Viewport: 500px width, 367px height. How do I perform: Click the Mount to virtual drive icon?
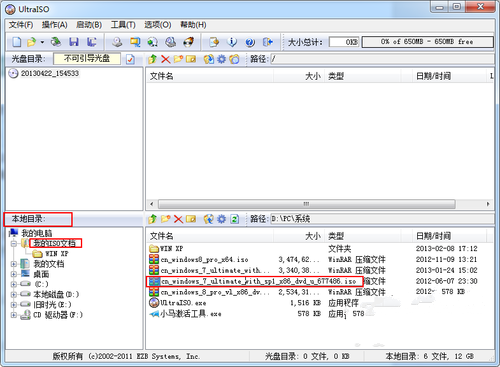[x=153, y=42]
